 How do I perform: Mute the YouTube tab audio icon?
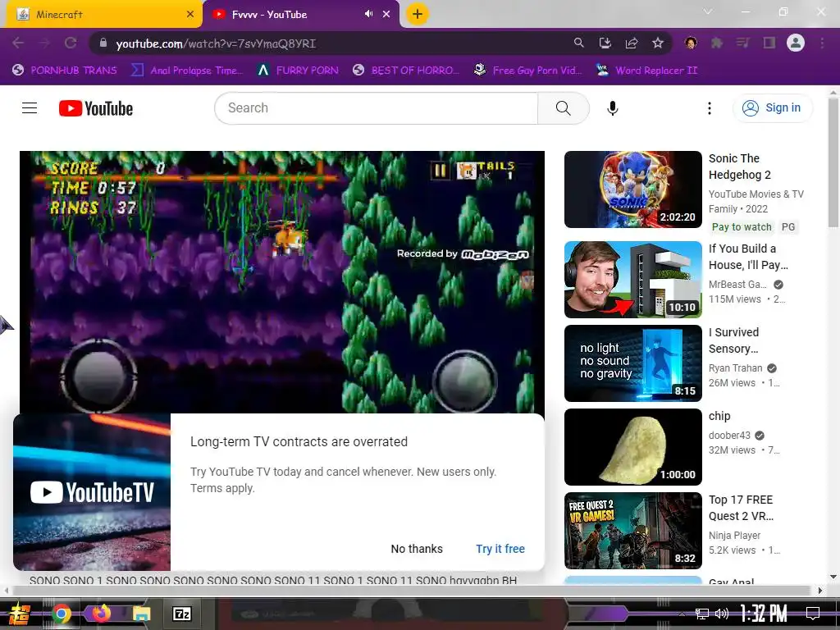pos(368,14)
